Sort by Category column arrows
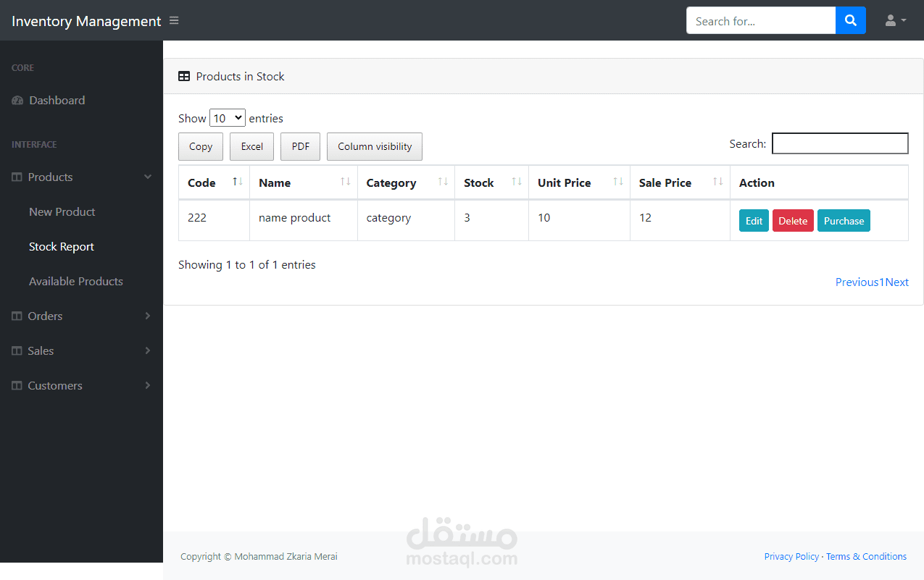 [x=443, y=182]
